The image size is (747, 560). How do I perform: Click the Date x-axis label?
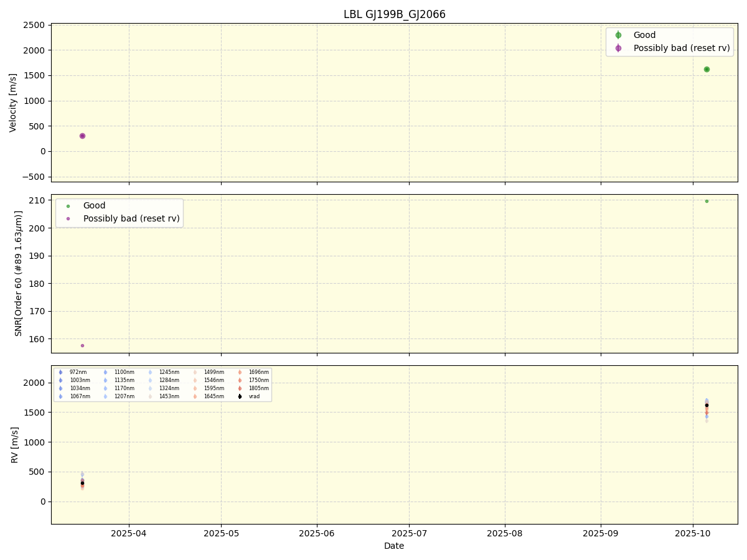tap(394, 546)
